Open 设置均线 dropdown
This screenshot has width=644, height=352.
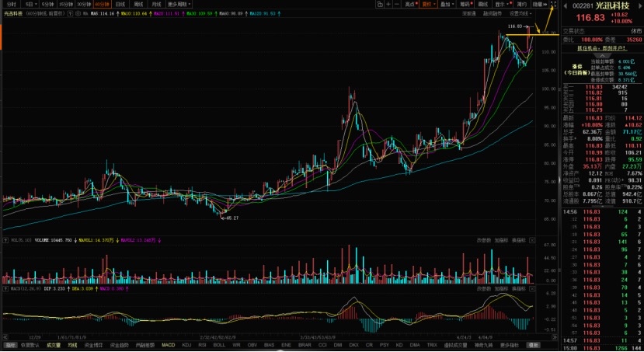point(520,13)
